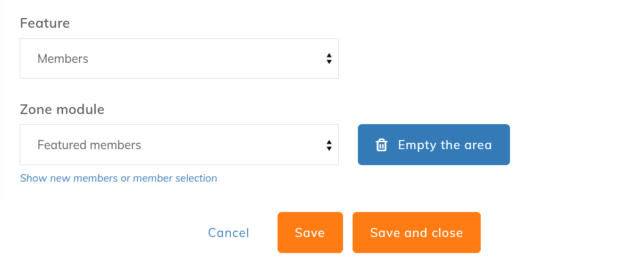The width and height of the screenshot is (644, 269).
Task: Click the Zone module dropdown up-down arrows
Action: [329, 145]
